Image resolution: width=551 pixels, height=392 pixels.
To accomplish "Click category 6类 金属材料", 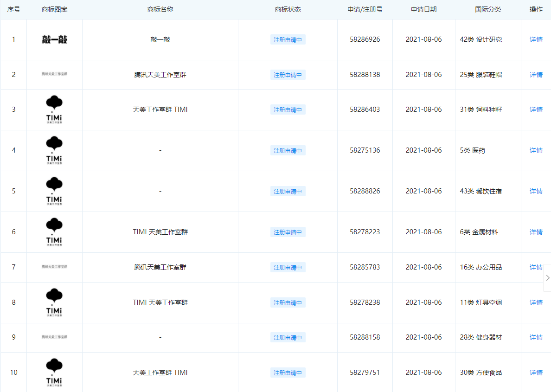I will [479, 231].
